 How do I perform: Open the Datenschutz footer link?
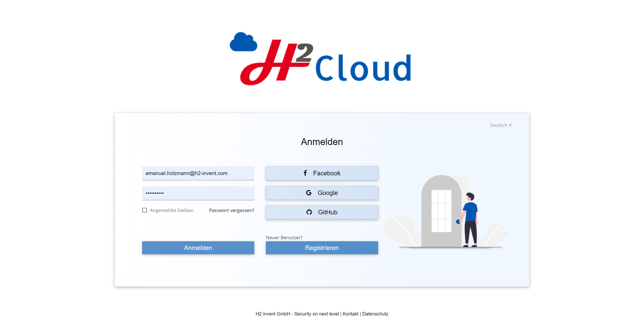375,314
